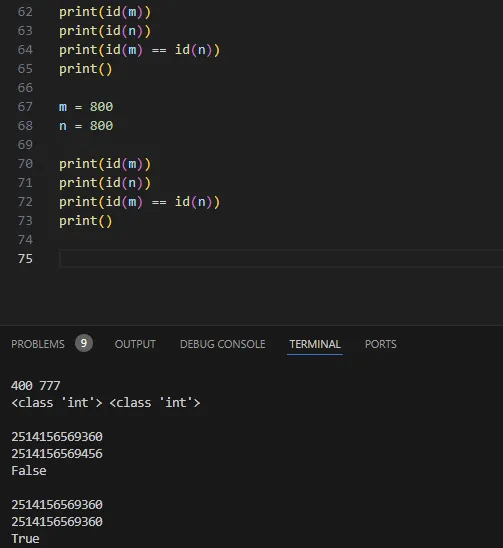Click line number 65 in gutter
The height and width of the screenshot is (548, 503).
point(25,69)
